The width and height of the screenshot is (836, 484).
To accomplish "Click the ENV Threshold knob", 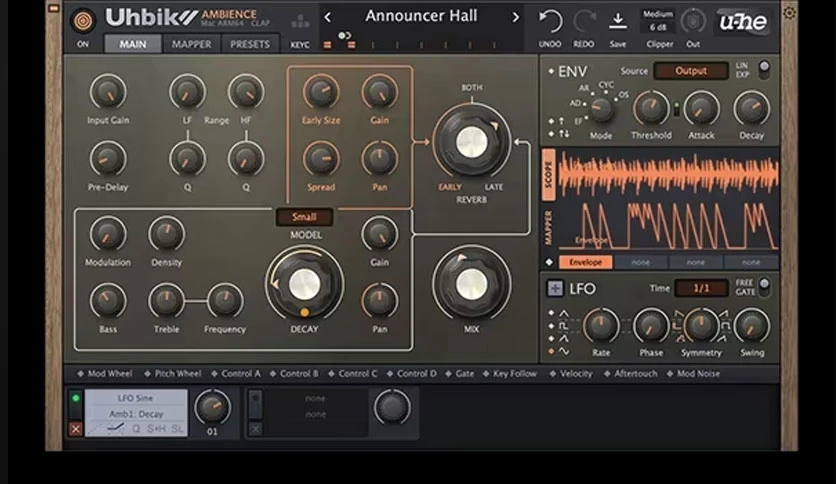I will pyautogui.click(x=651, y=108).
